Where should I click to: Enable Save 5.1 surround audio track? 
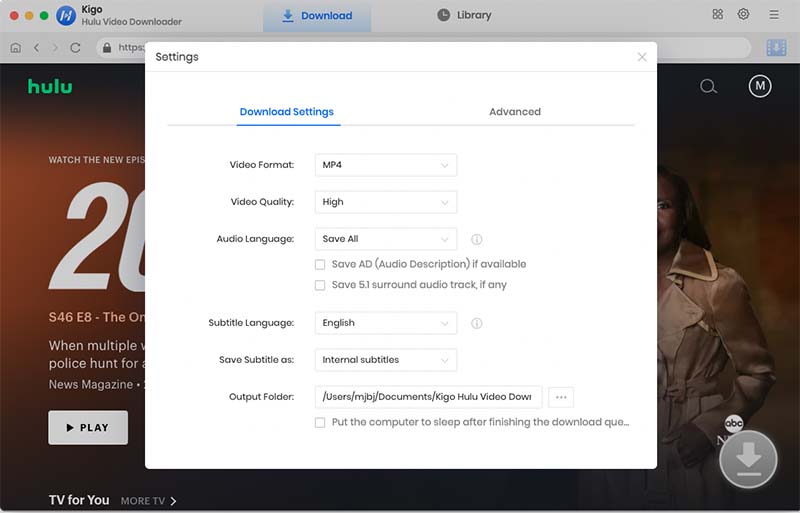[320, 285]
